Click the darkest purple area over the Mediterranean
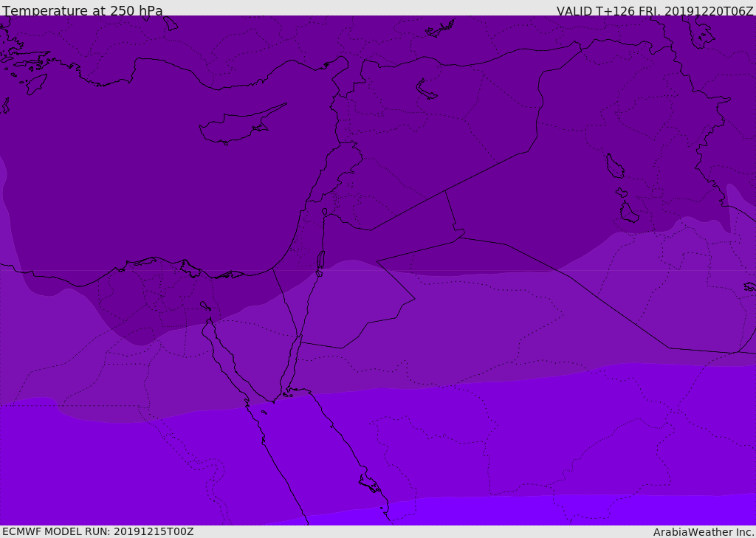 [148, 184]
